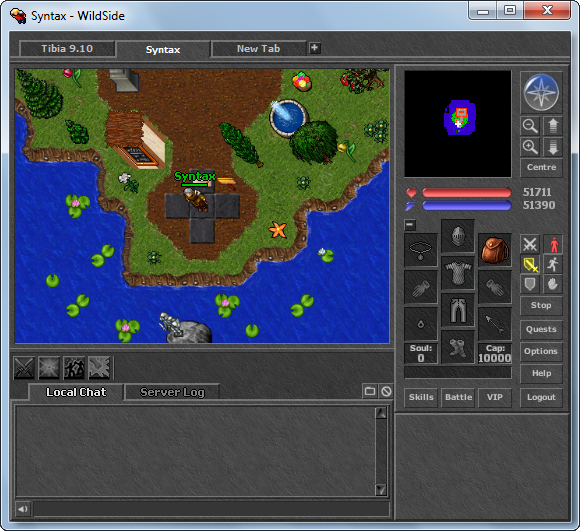Select the boots equipment slot

458,347
